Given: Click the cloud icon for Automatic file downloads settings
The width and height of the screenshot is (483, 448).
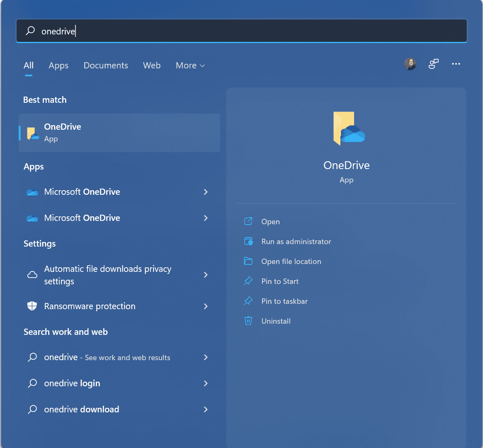Looking at the screenshot, I should 32,275.
